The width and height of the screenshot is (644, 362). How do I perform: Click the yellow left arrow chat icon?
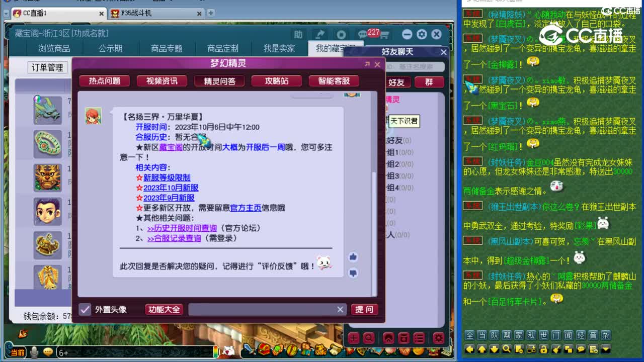coord(469,349)
